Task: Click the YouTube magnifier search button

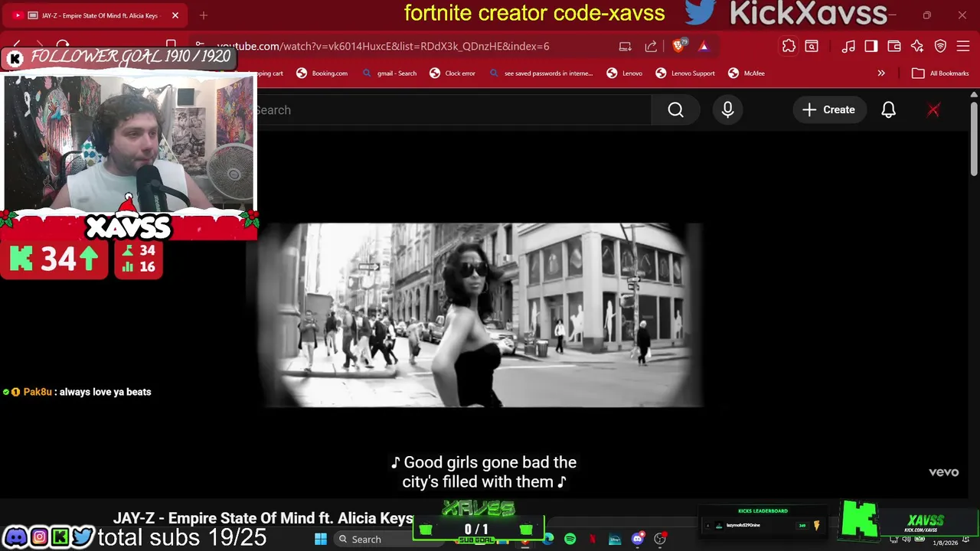Action: click(x=675, y=110)
